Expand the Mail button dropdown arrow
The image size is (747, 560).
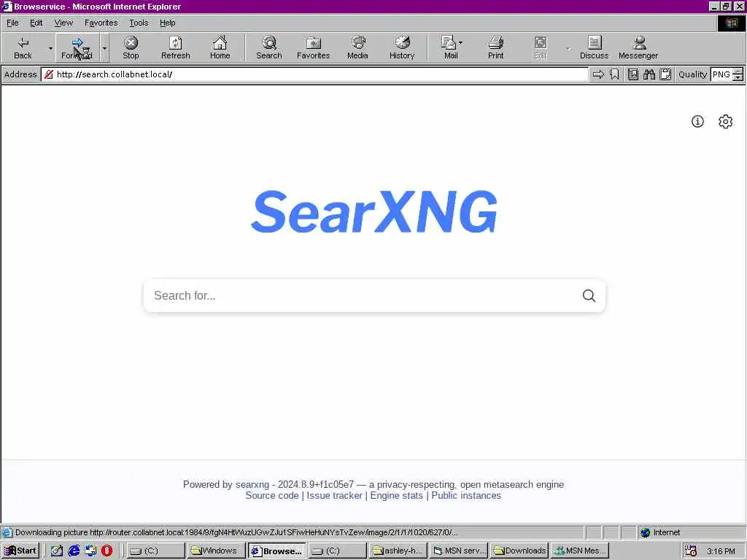[461, 43]
